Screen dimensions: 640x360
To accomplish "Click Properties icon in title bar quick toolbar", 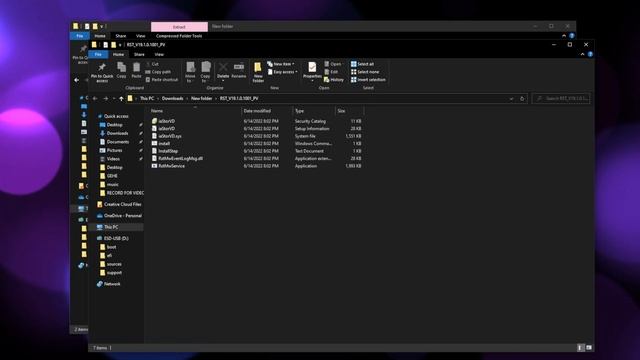I will 106,44.
